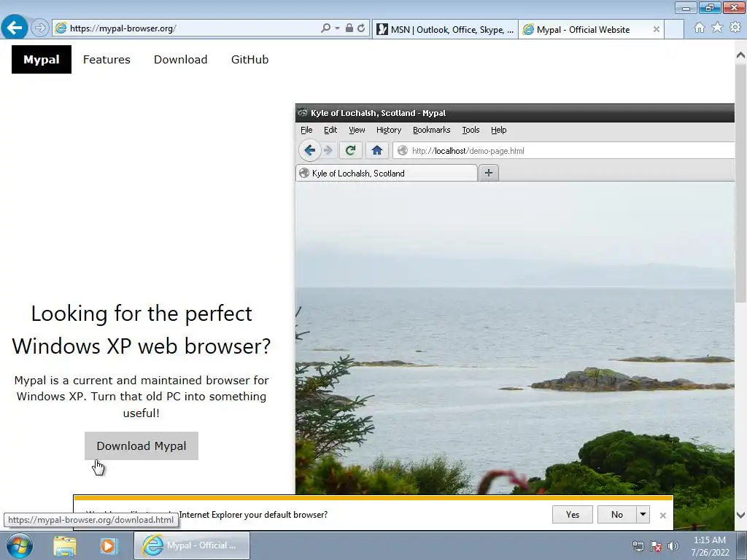Viewport: 747px width, 560px height.
Task: Open the Action Center flag icon
Action: 656,546
